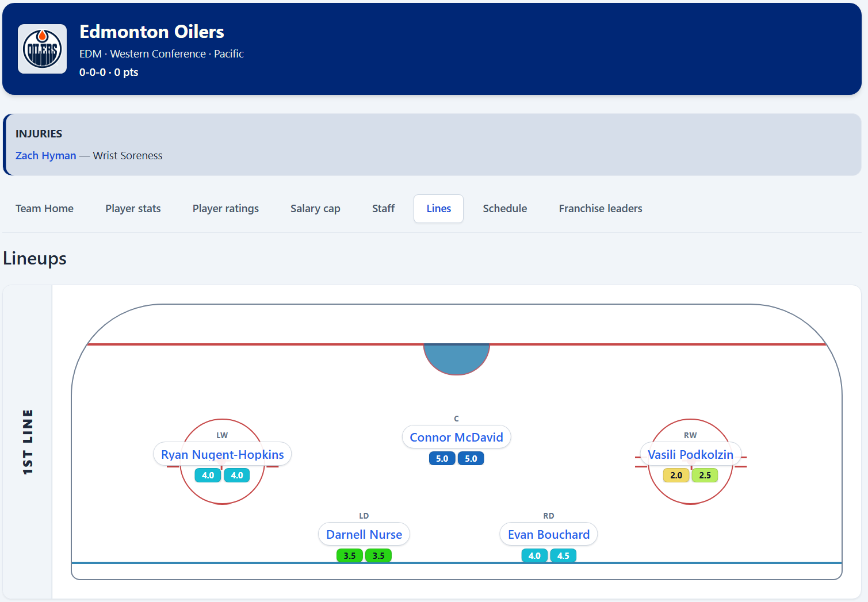Open Connor McDavid's player profile
This screenshot has height=602, width=868.
pyautogui.click(x=456, y=438)
